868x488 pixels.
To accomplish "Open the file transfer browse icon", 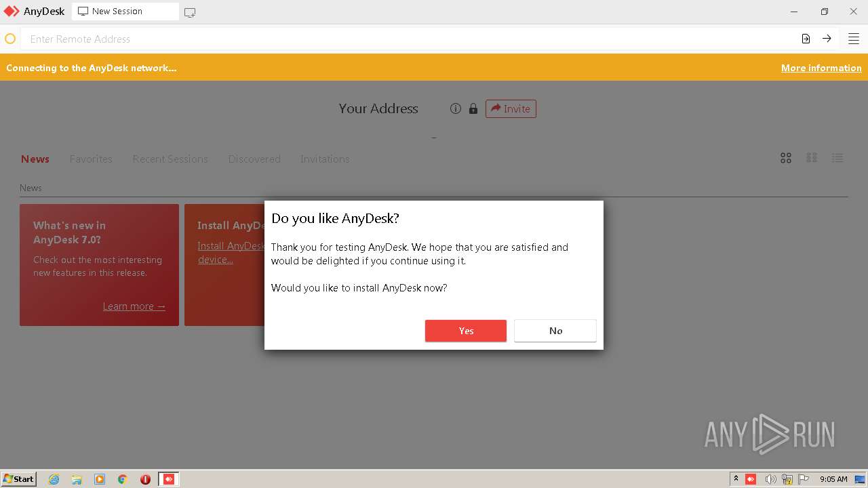I will tap(806, 39).
